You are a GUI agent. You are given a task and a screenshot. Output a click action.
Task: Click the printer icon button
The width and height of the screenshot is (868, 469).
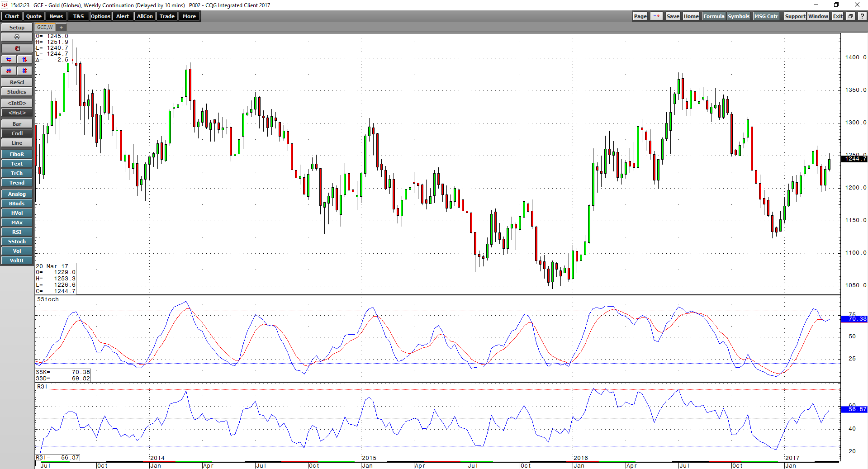(17, 37)
